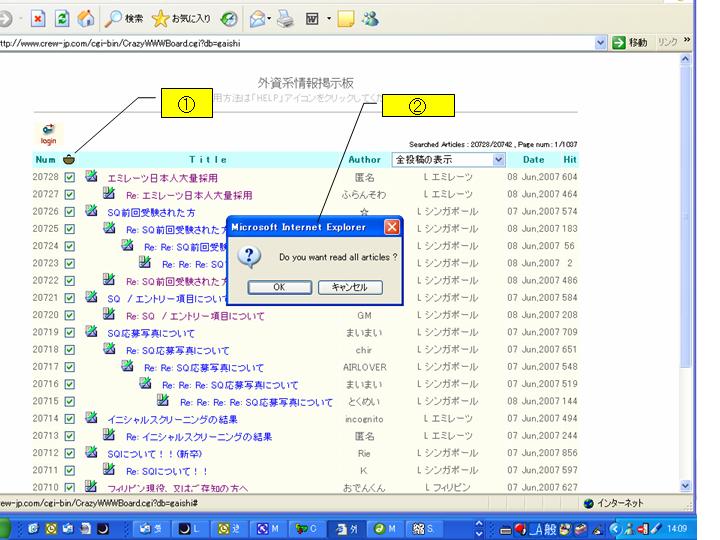Click the Print icon in the toolbar
720x540 pixels.
[x=284, y=18]
